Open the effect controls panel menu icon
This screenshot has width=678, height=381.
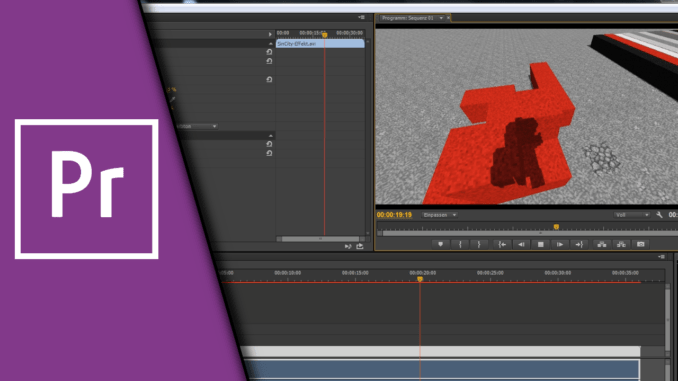pos(361,17)
